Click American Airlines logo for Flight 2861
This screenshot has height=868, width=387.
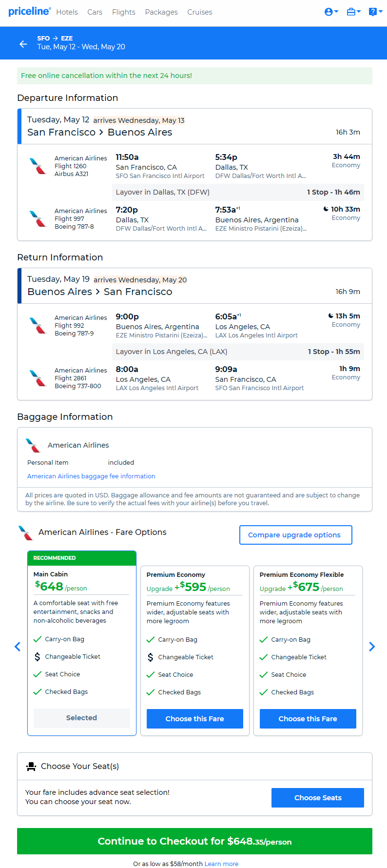tap(38, 378)
